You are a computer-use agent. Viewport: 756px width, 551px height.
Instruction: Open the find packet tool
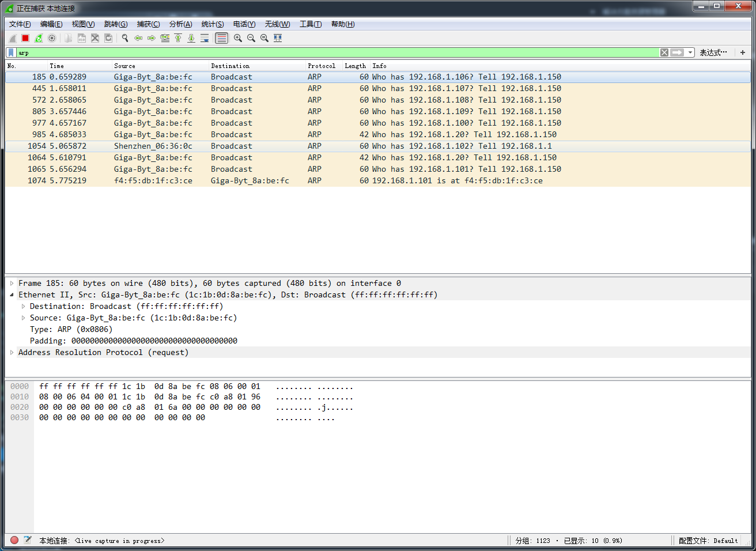[124, 38]
